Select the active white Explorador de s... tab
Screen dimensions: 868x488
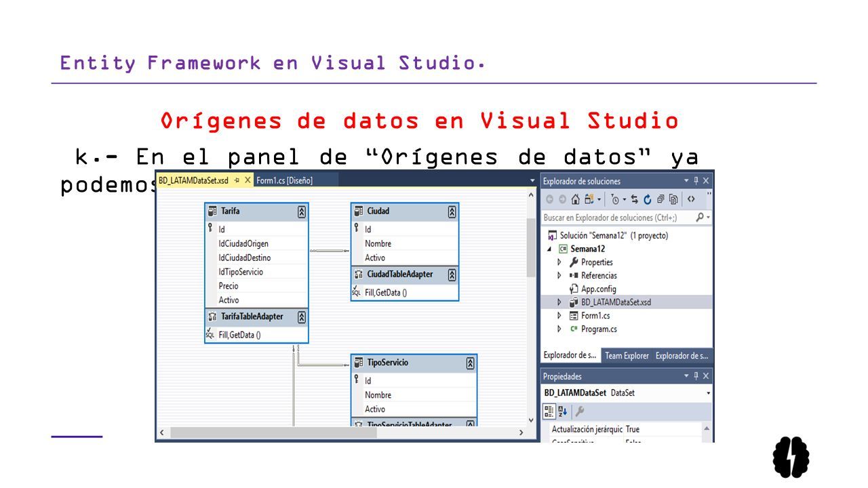click(570, 356)
